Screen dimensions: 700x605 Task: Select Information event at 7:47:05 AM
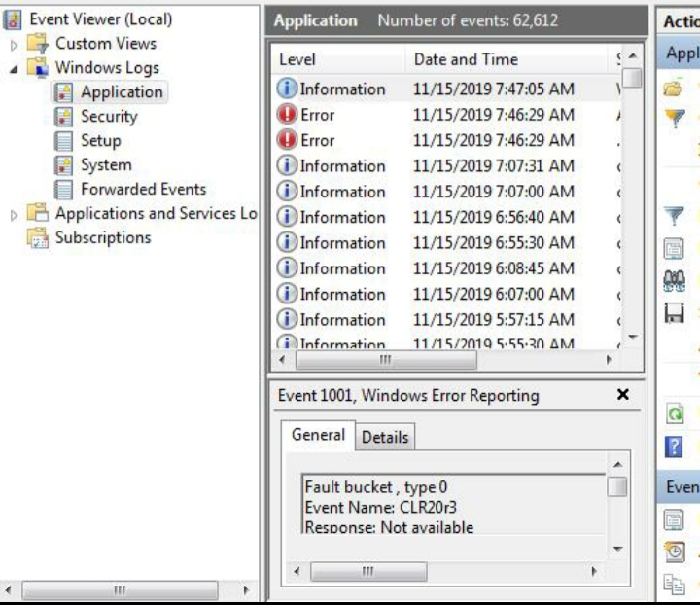point(445,89)
